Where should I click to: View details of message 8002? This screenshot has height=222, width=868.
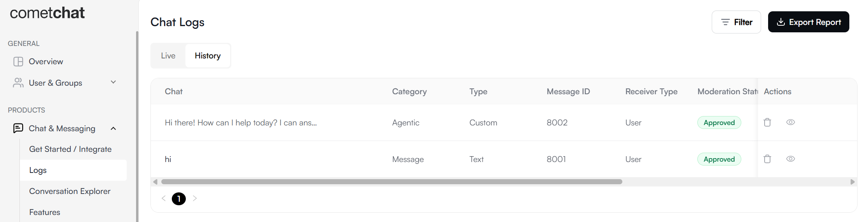point(790,122)
